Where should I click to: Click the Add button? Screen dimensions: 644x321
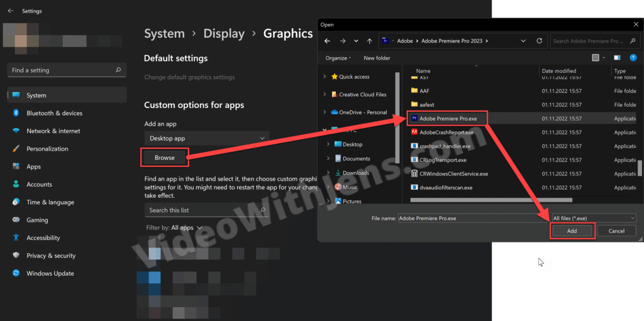572,231
